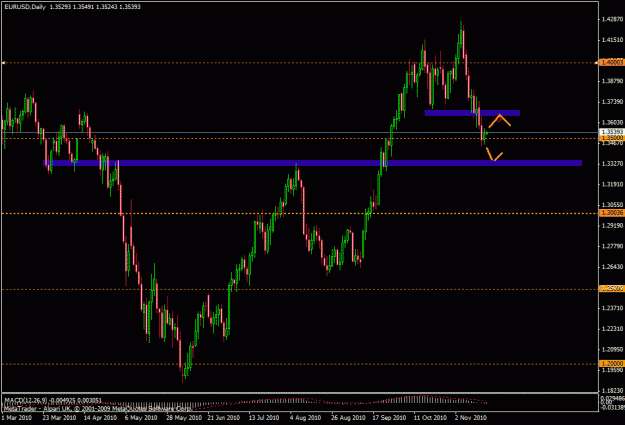Click the orange 1.25000 price level tag
The height and width of the screenshot is (425, 625).
pyautogui.click(x=611, y=288)
